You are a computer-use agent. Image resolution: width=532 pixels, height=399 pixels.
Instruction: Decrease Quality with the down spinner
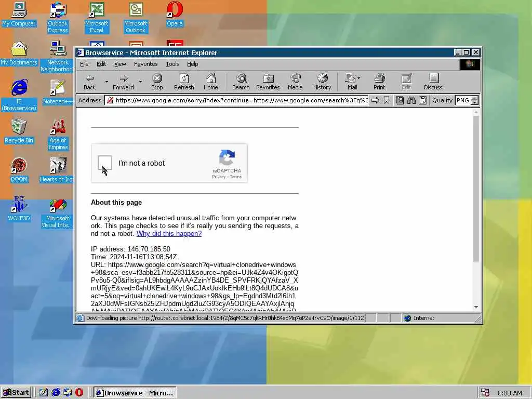[x=475, y=102]
